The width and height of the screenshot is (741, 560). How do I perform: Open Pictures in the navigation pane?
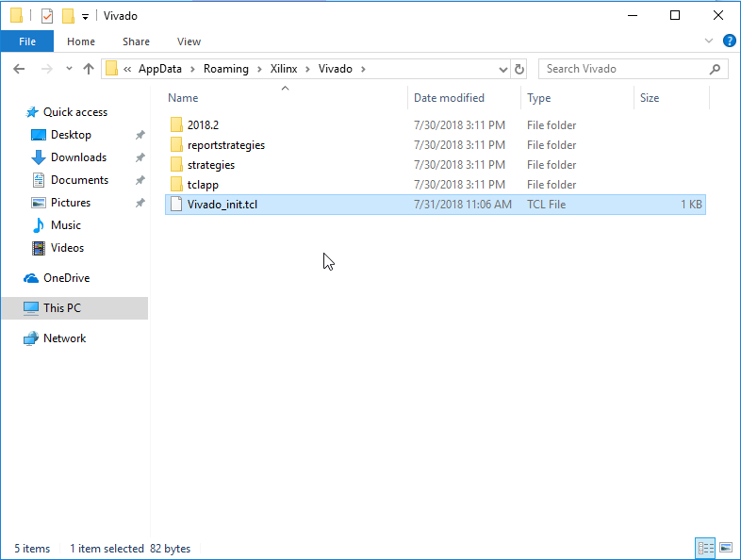click(71, 203)
